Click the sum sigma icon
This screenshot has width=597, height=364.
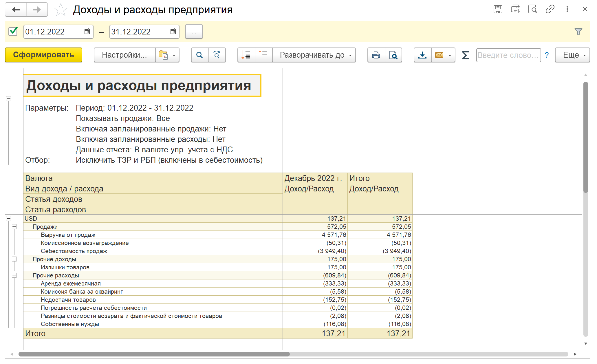click(x=465, y=55)
